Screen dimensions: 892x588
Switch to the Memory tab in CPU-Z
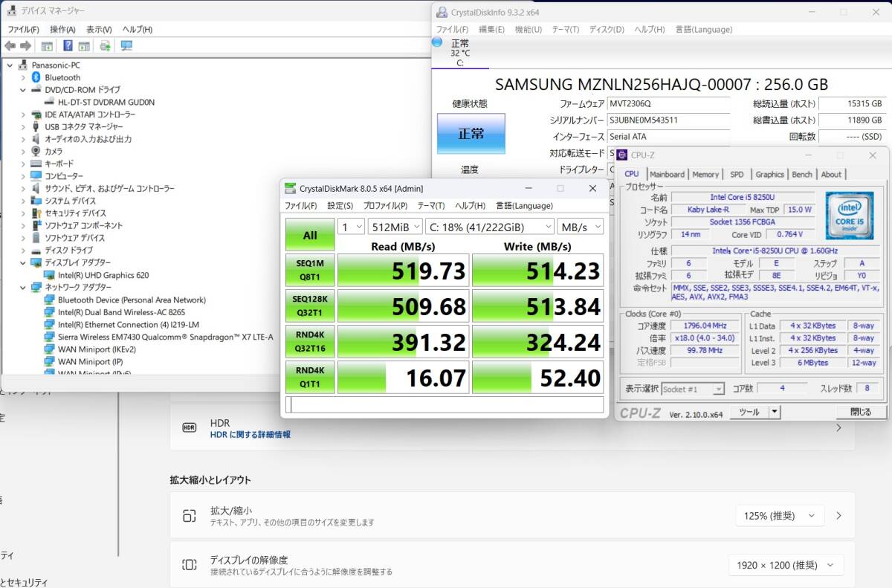click(705, 174)
